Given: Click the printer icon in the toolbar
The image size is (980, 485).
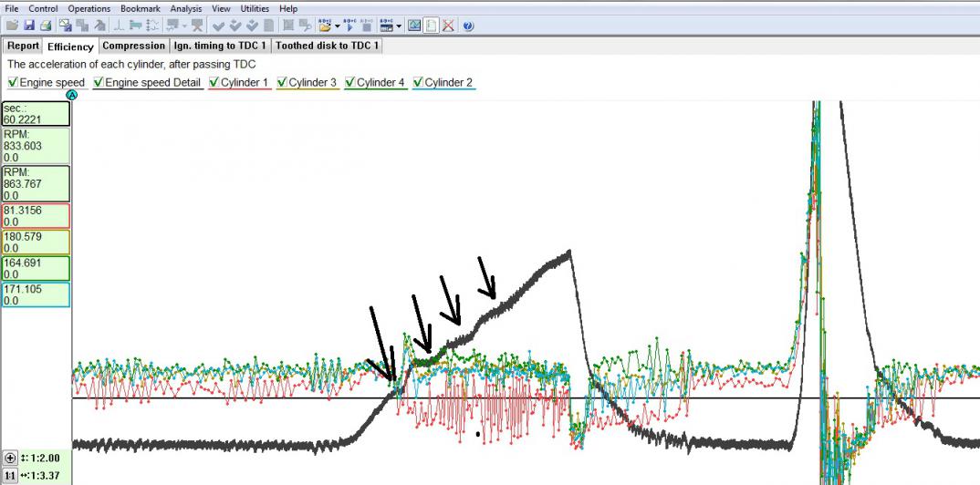Looking at the screenshot, I should (45, 26).
